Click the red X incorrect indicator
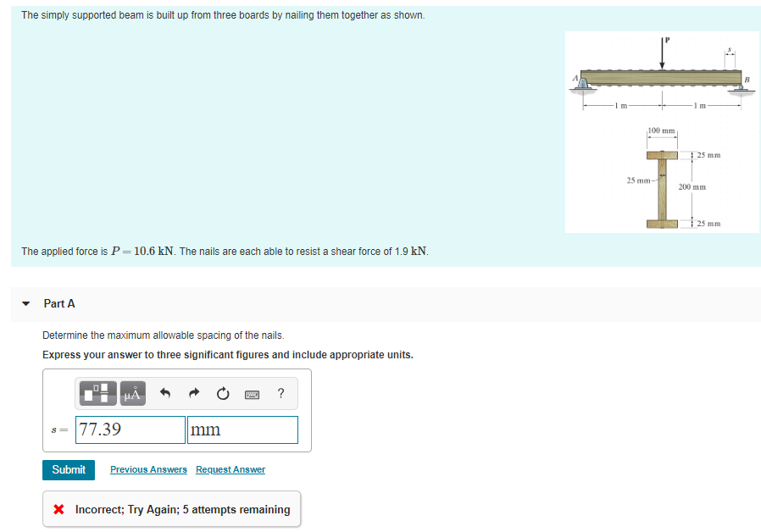 (x=59, y=509)
